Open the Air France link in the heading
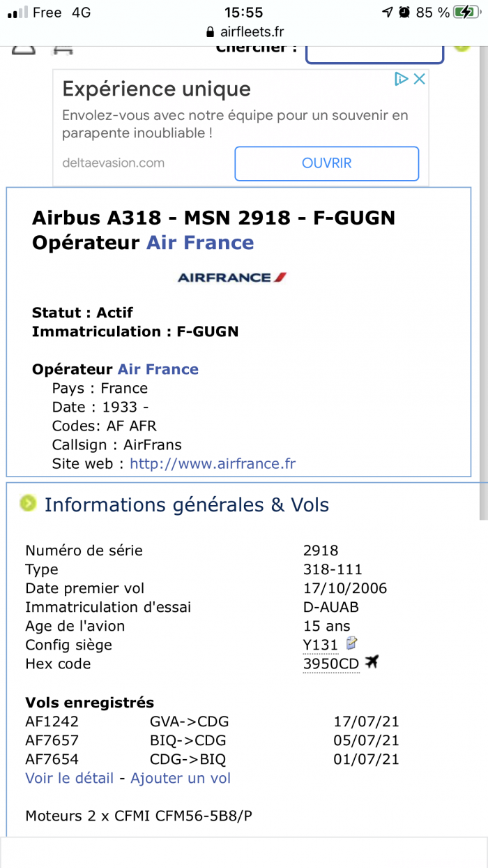Viewport: 488px width, 868px height. tap(200, 243)
